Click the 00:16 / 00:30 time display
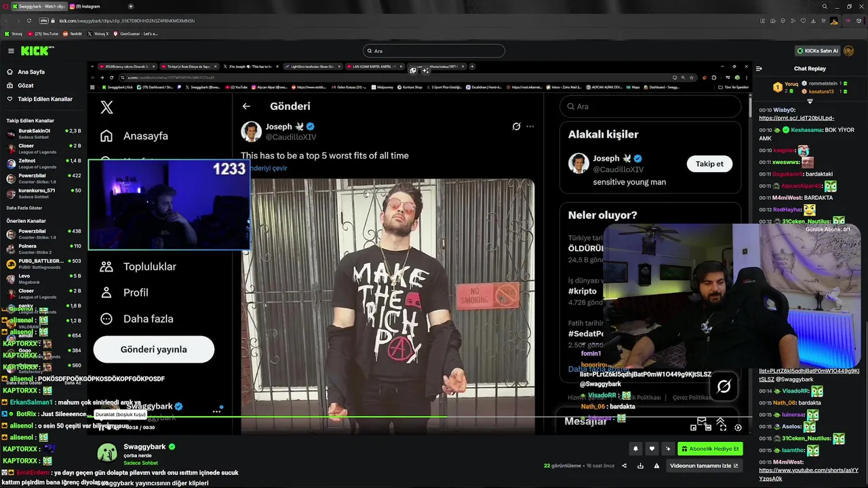 click(140, 428)
